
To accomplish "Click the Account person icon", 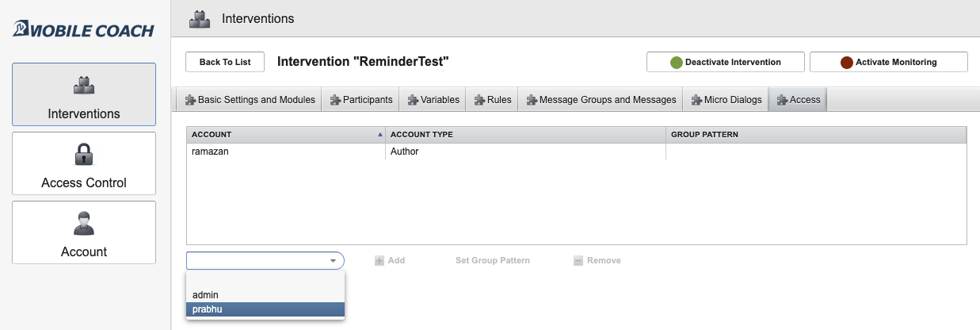I will point(84,223).
